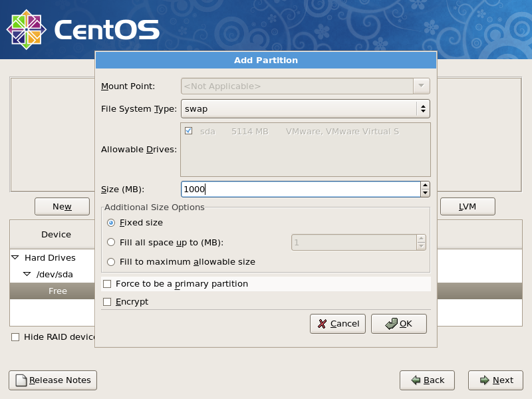Click the Cancel button label
This screenshot has height=399, width=532.
pyautogui.click(x=344, y=324)
